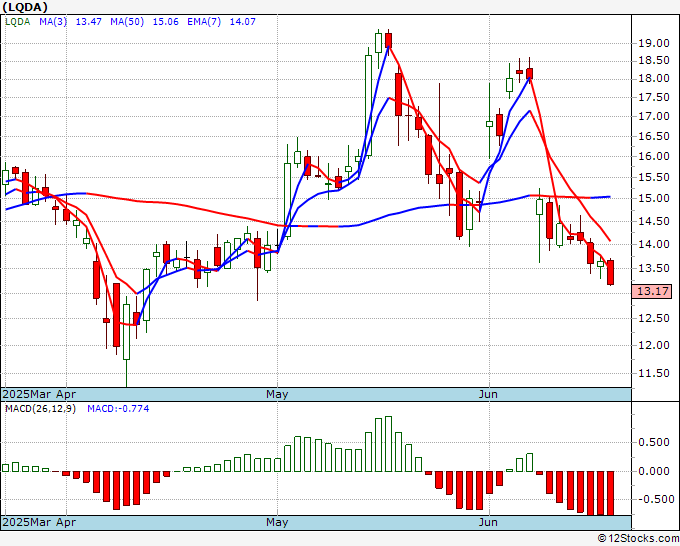Screen dimensions: 680x546
Task: Click Apr on the MACD panel time axis
Action: (x=66, y=522)
